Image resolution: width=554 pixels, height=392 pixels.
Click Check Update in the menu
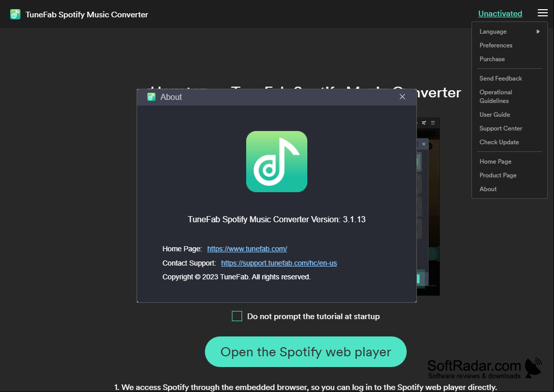coord(510,142)
